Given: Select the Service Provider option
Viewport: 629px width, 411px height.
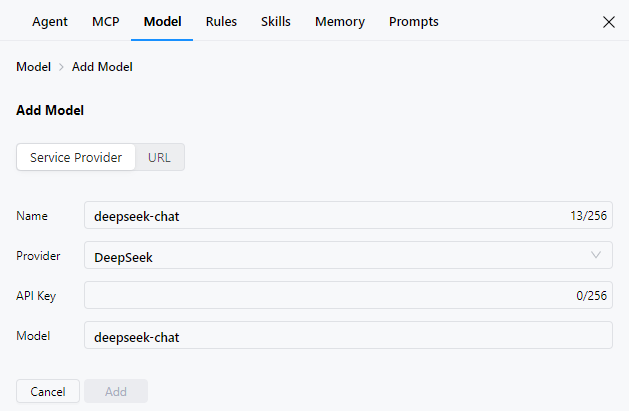Looking at the screenshot, I should click(76, 157).
